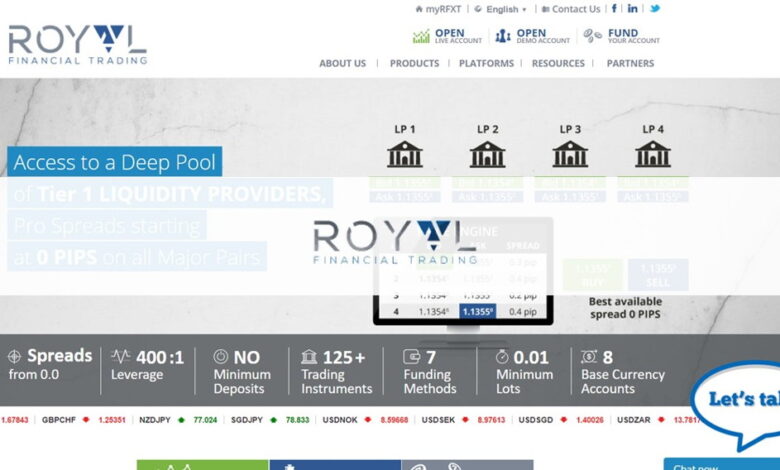Click the LP 3 bank icon
The width and height of the screenshot is (780, 470).
point(570,154)
